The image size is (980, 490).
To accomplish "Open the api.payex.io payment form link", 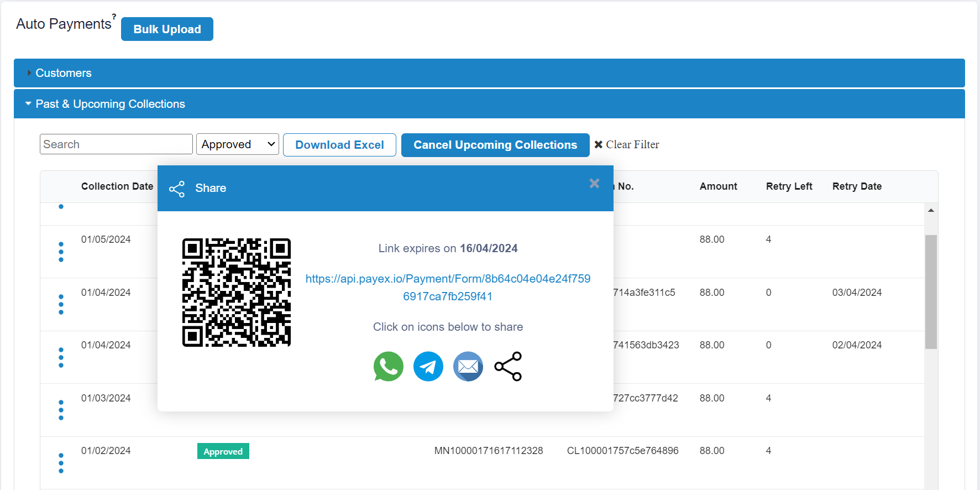I will (448, 287).
